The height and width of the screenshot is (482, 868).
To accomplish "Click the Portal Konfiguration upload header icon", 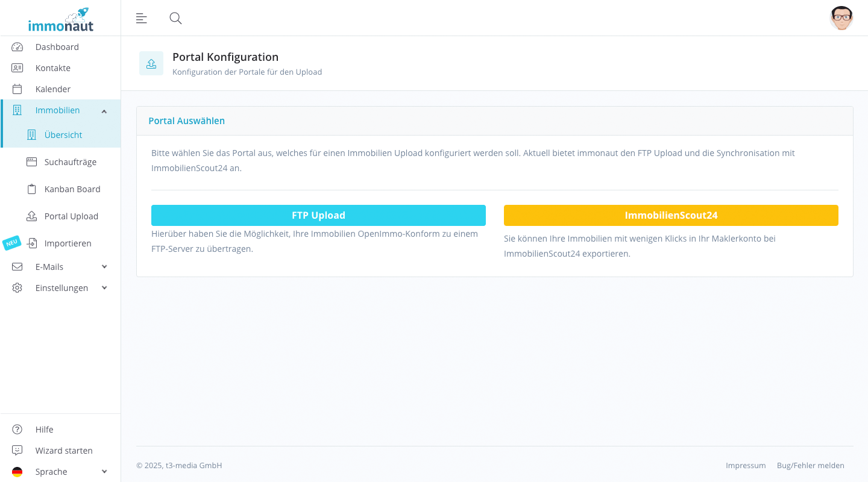I will [x=151, y=63].
